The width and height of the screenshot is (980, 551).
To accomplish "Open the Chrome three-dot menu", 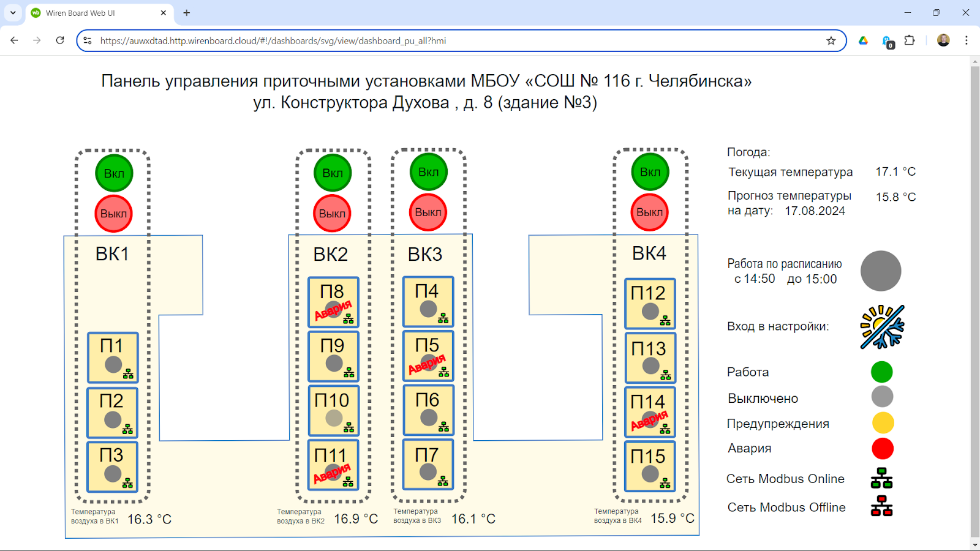I will coord(967,40).
